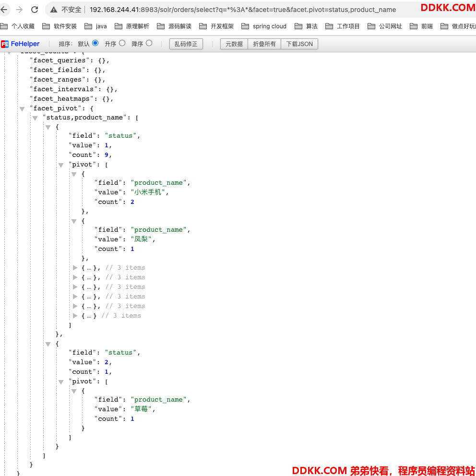Collapse the facet_pivot node
This screenshot has width=476, height=476.
coord(22,108)
